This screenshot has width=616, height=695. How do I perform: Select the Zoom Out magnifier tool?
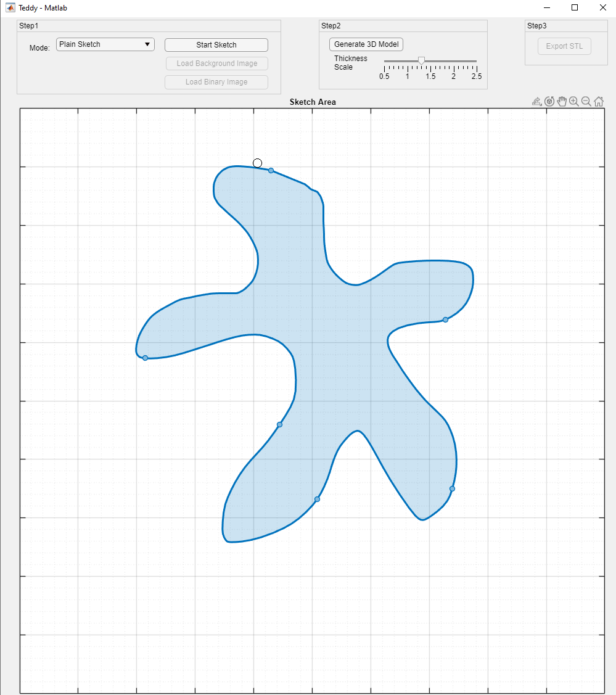[x=586, y=101]
